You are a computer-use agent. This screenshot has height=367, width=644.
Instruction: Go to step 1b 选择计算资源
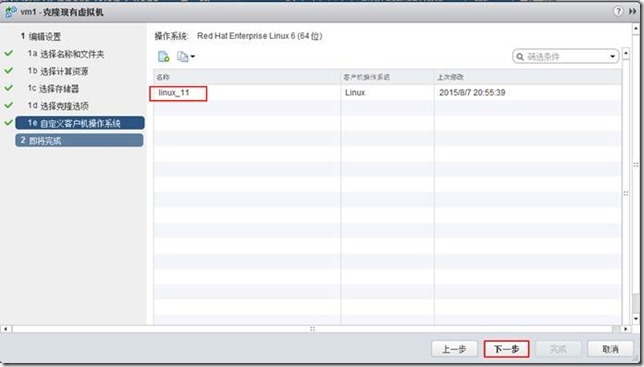pos(58,71)
